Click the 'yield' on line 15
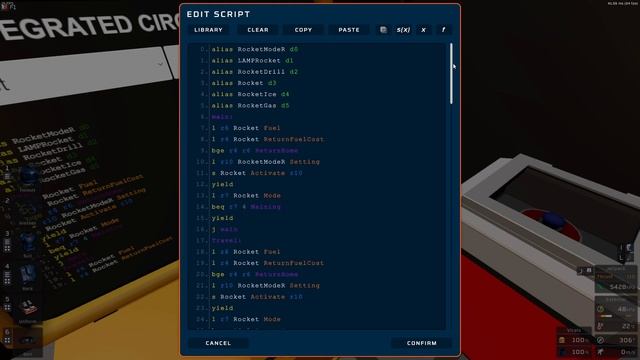 point(222,218)
